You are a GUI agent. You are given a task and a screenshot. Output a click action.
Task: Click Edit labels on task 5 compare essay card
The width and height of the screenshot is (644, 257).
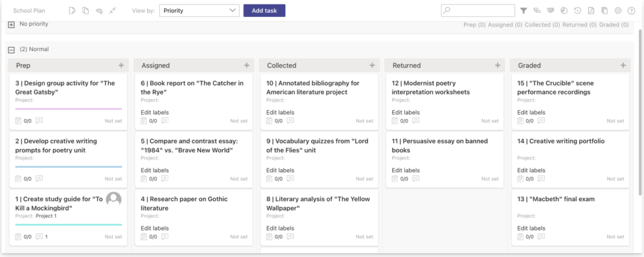click(155, 170)
